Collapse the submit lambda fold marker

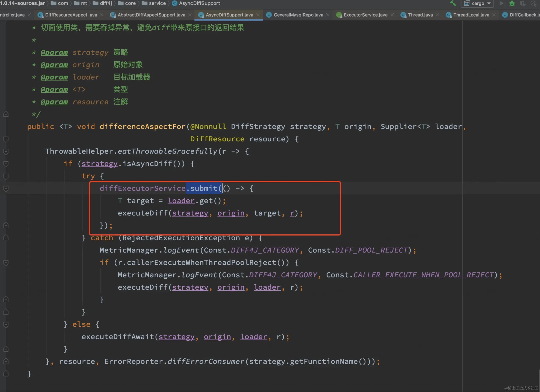6,189
